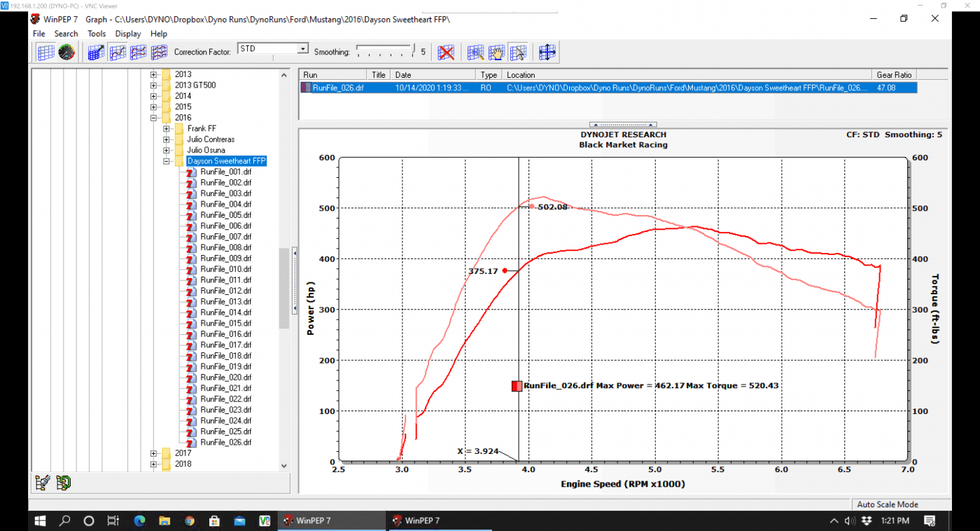Activate the hand pan graph tool

click(x=497, y=52)
